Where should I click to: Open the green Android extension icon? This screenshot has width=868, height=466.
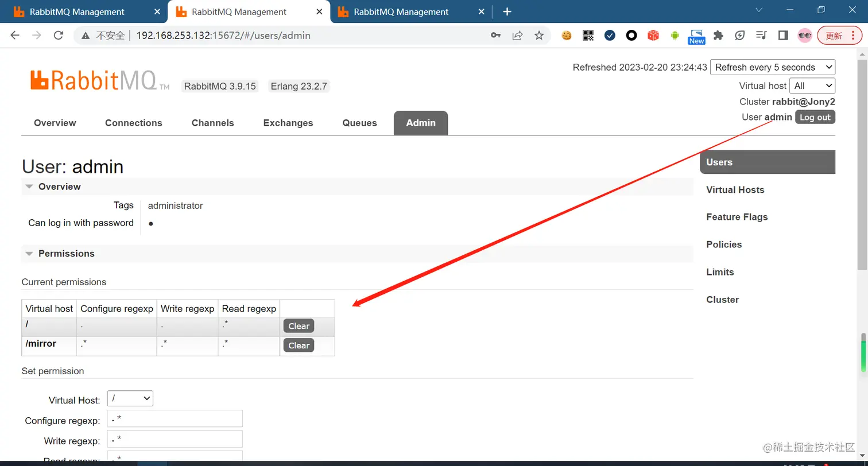pos(675,35)
